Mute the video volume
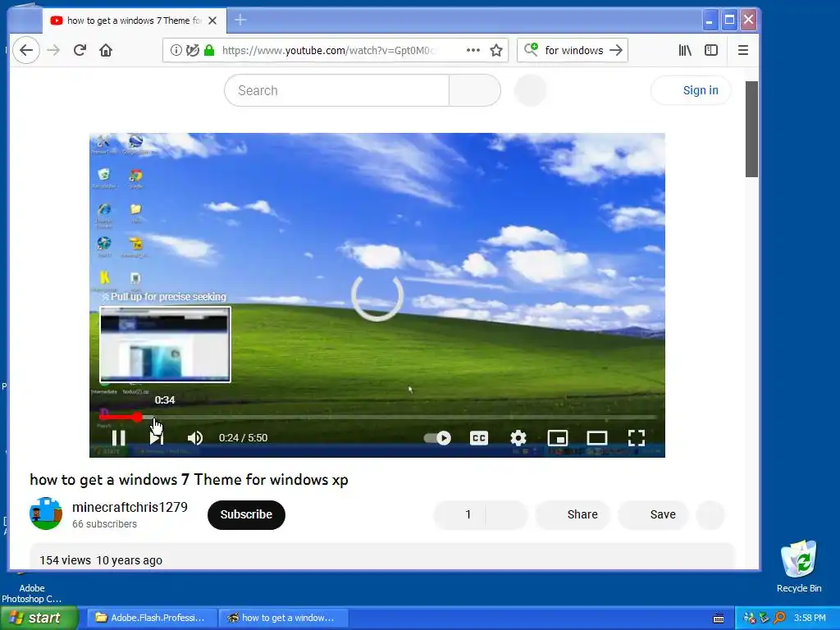This screenshot has width=840, height=630. point(195,438)
